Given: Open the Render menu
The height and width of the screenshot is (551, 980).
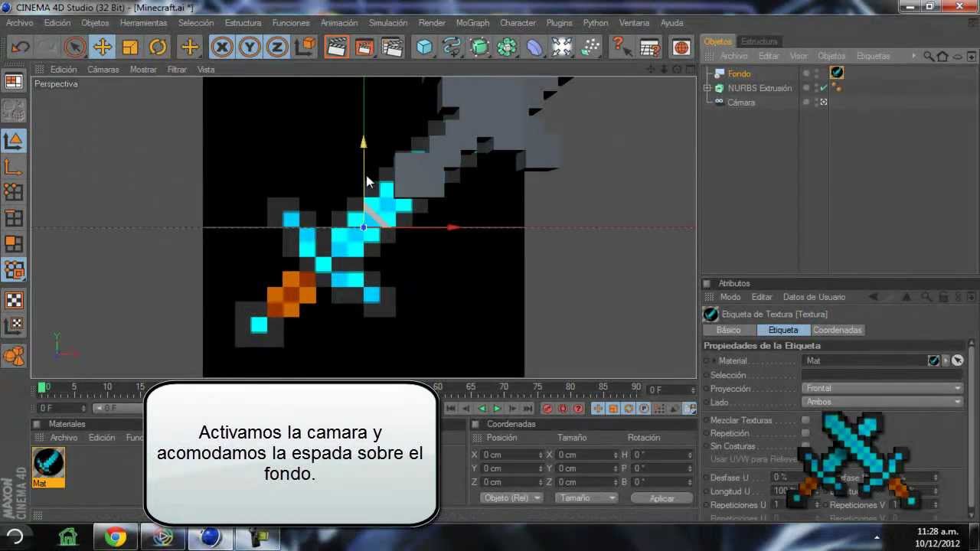Looking at the screenshot, I should point(432,23).
